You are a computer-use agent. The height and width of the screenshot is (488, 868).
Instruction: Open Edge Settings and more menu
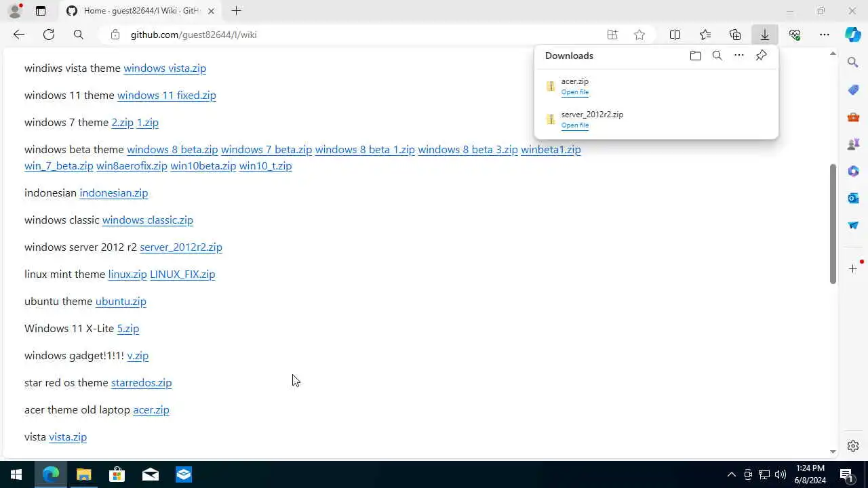825,35
